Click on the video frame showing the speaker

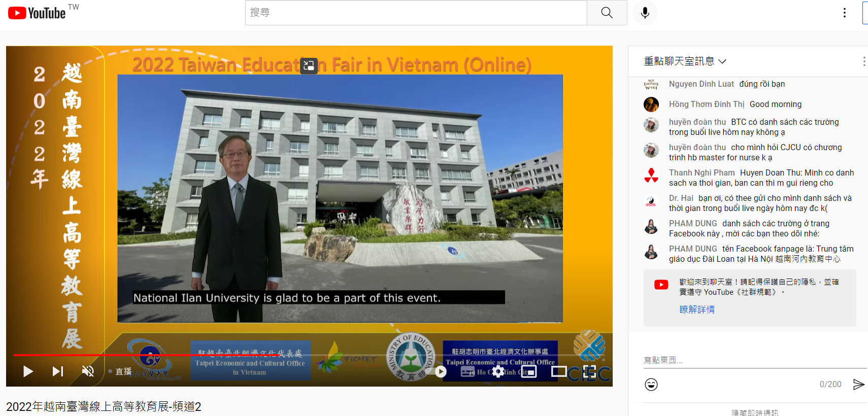pyautogui.click(x=340, y=198)
